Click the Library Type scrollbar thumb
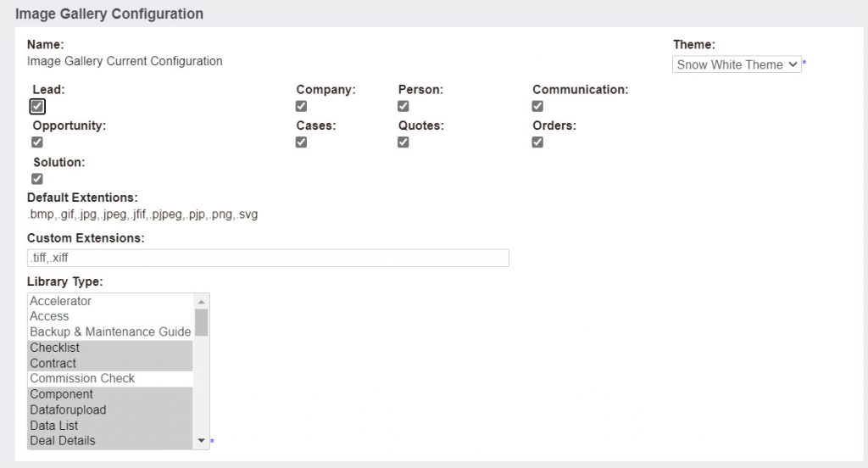Image resolution: width=868 pixels, height=468 pixels. pos(202,322)
